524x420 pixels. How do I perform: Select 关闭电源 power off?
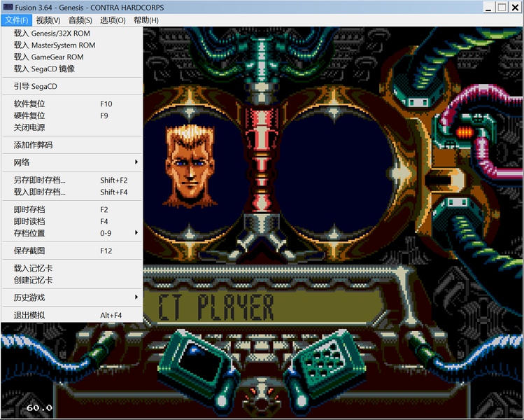[x=72, y=127]
